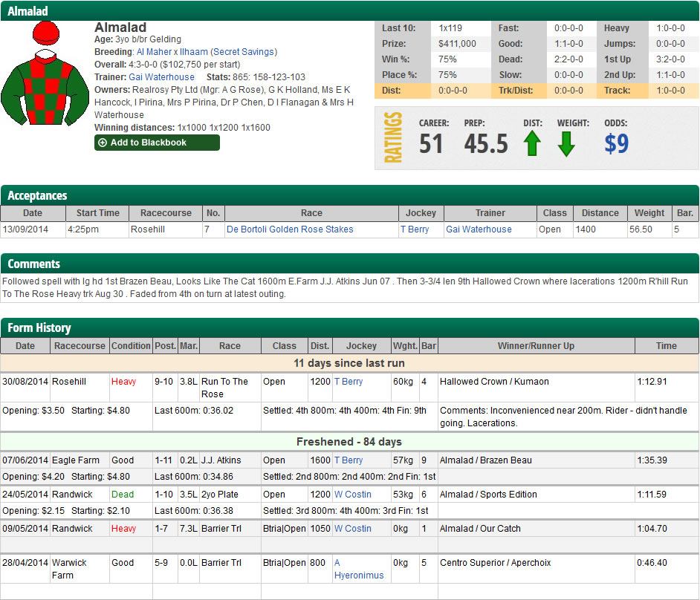Click the Freshened - 84 days banner
The width and height of the screenshot is (700, 600).
349,442
